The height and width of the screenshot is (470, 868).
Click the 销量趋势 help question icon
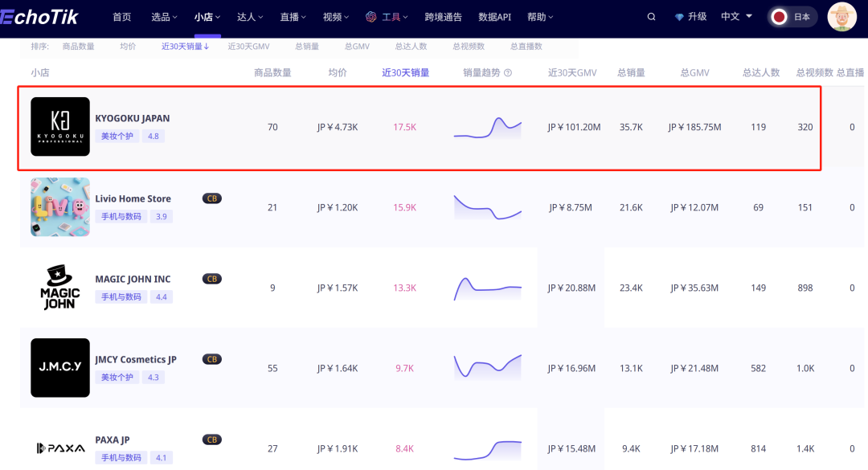pos(508,73)
